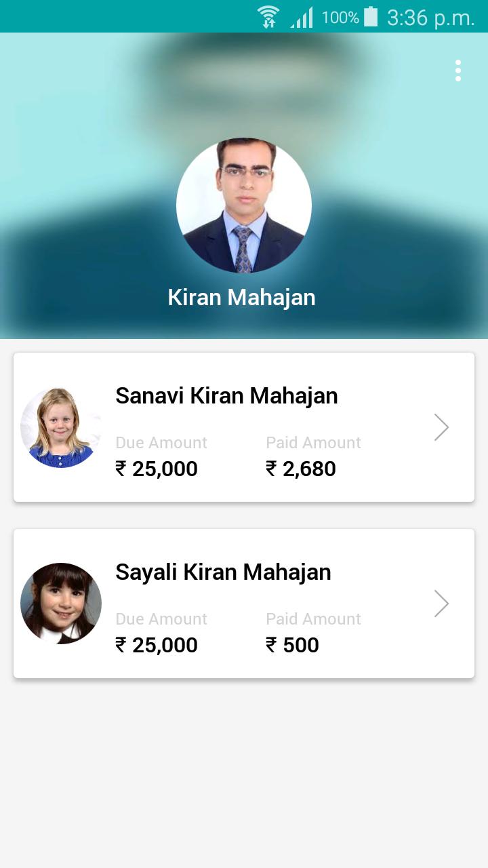Tap the Kiran Mahajan name heading

[242, 297]
